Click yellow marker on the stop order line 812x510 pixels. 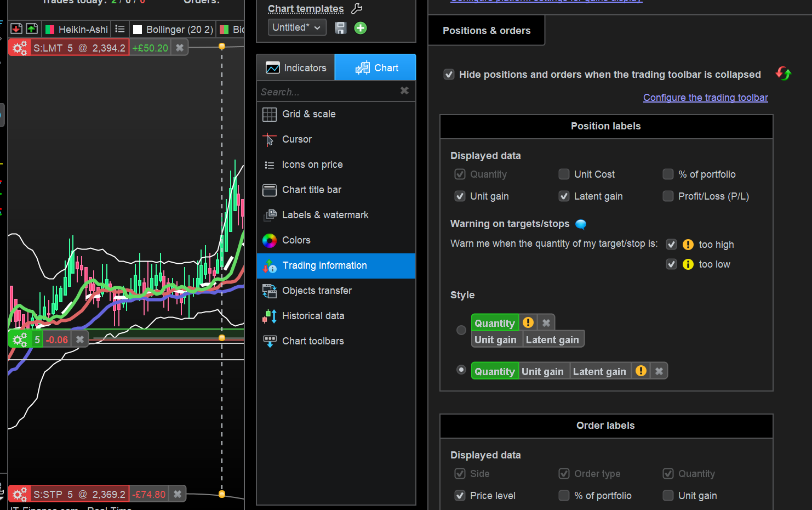point(222,494)
